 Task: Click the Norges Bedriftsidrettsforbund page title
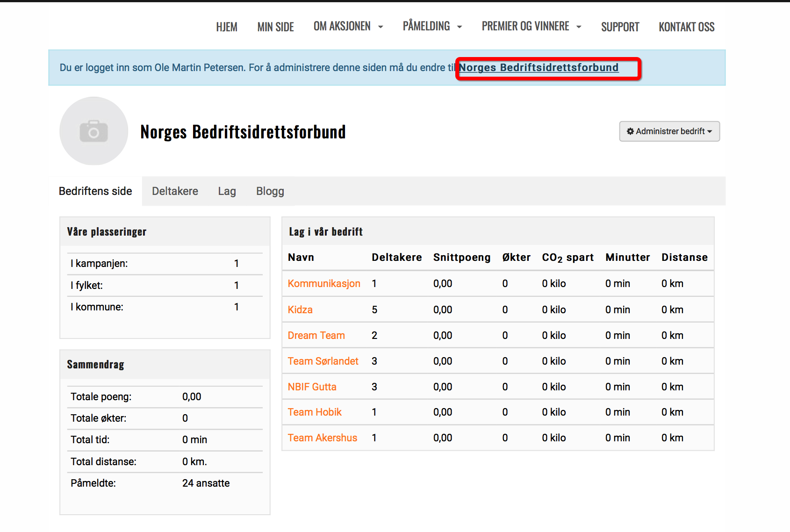pos(243,132)
